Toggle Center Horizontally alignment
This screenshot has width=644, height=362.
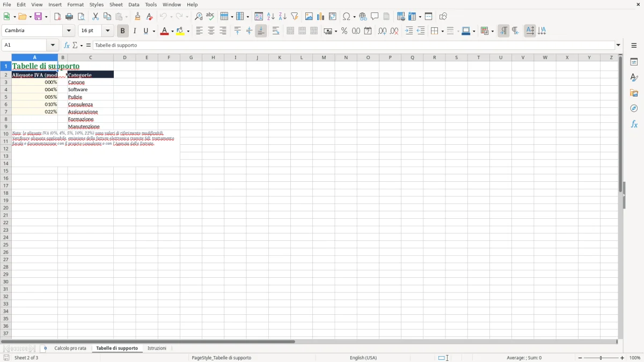point(211,31)
